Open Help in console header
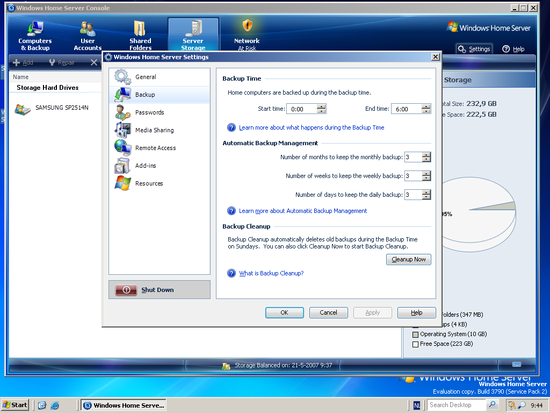550x413 pixels. tap(513, 49)
